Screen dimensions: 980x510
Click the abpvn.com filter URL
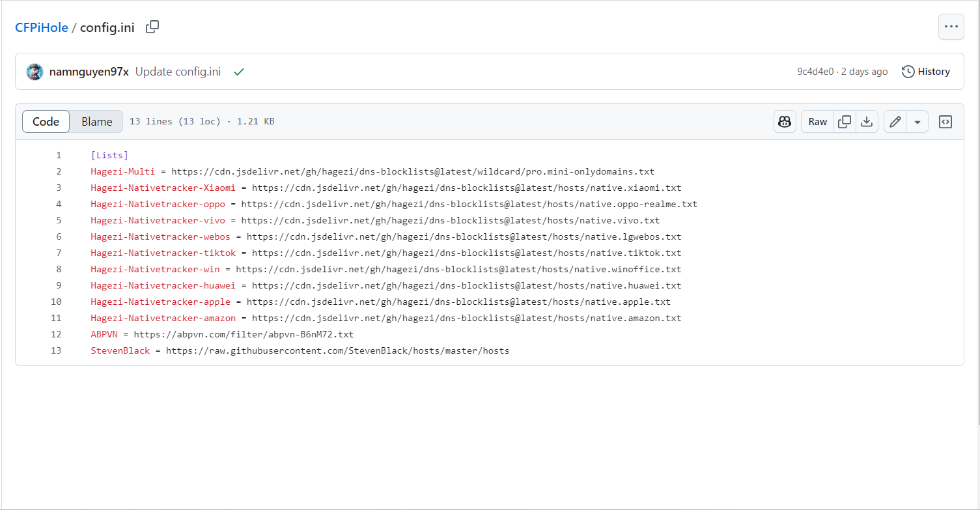point(244,334)
